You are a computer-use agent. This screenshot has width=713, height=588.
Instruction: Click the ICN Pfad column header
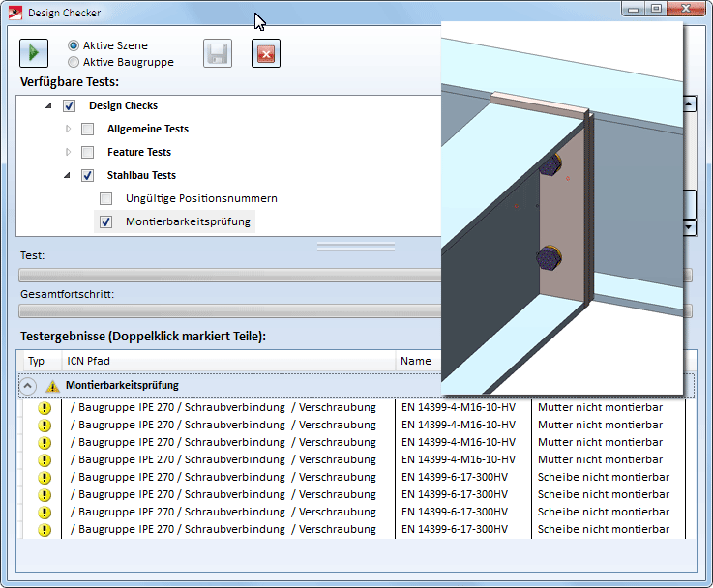tap(228, 361)
